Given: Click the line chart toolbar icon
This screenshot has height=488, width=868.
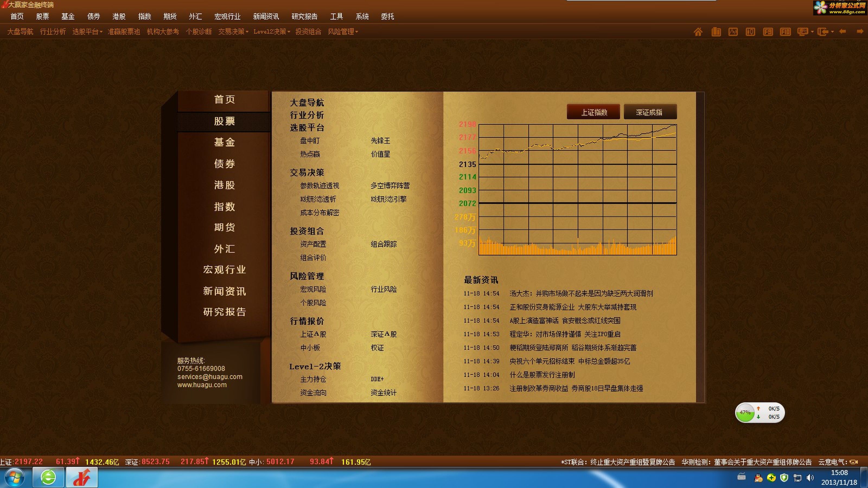Looking at the screenshot, I should pyautogui.click(x=733, y=32).
